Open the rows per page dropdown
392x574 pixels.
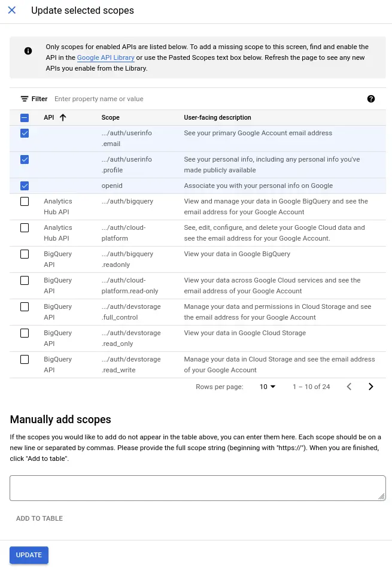pyautogui.click(x=267, y=387)
